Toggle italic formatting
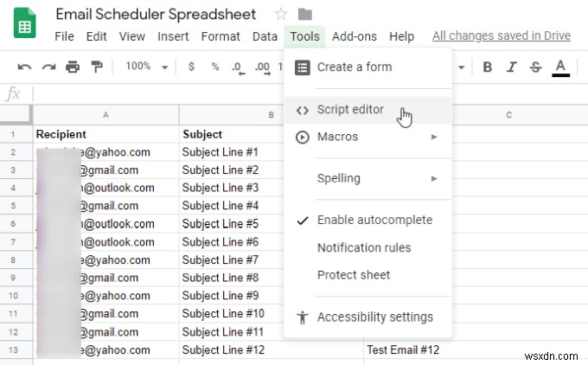The height and width of the screenshot is (365, 588). click(512, 67)
